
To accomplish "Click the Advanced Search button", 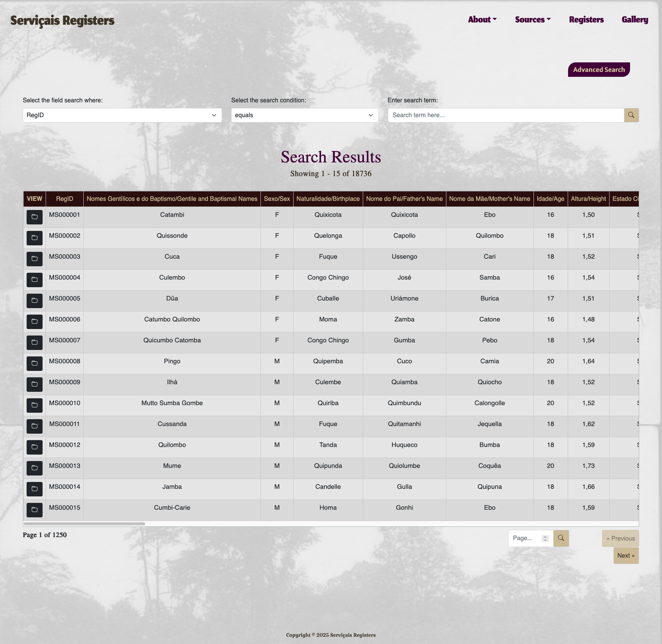I will 598,70.
